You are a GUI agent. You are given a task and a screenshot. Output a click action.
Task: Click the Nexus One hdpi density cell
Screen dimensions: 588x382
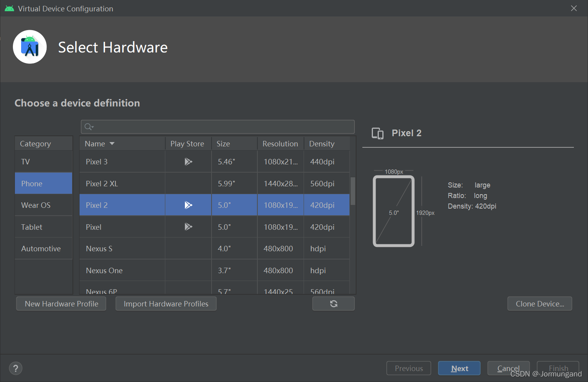[x=327, y=270]
